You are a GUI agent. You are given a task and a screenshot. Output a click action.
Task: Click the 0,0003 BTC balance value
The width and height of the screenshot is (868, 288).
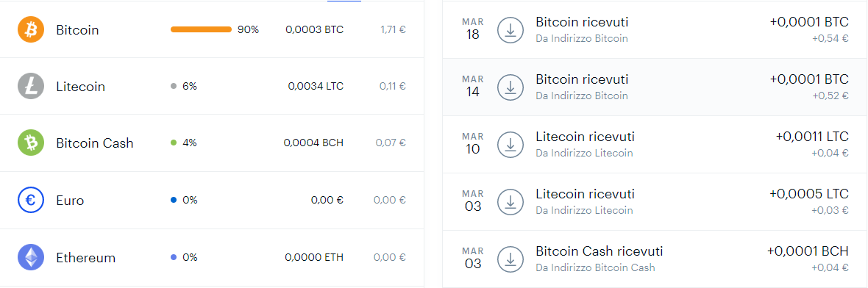(314, 29)
